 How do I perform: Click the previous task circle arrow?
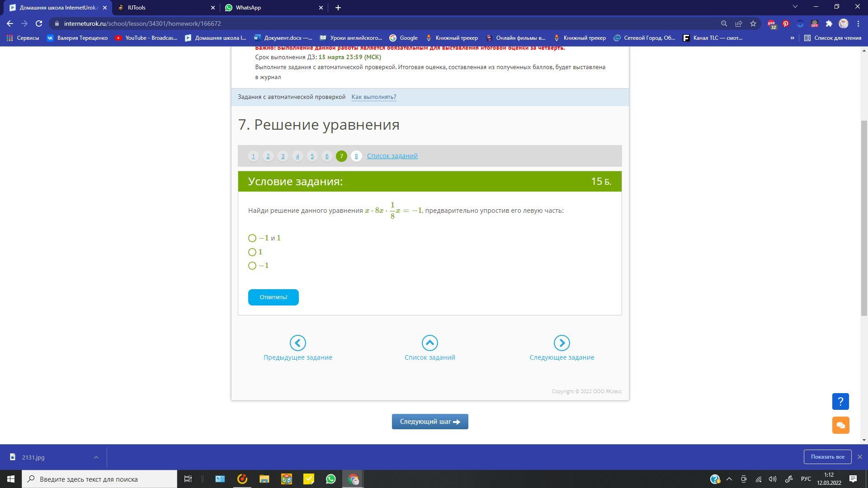pyautogui.click(x=297, y=343)
